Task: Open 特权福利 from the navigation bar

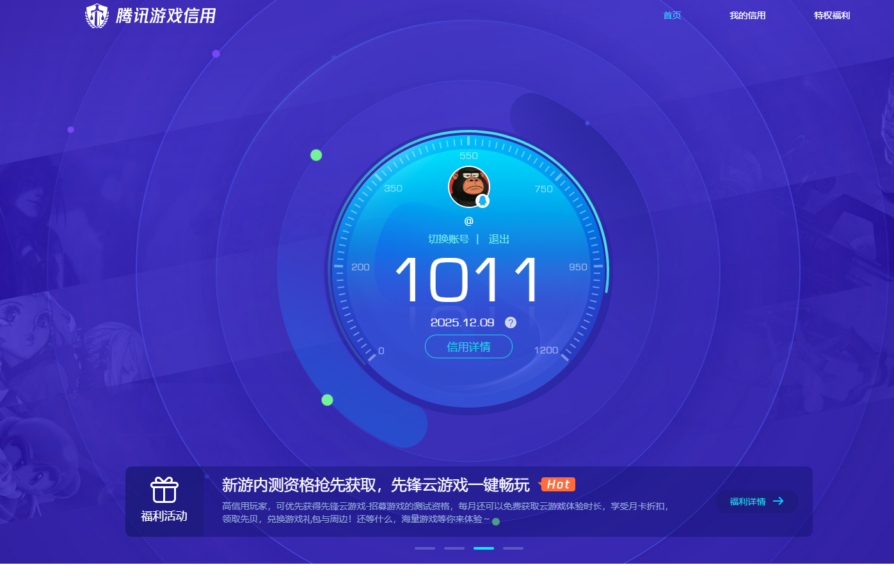Action: tap(831, 15)
